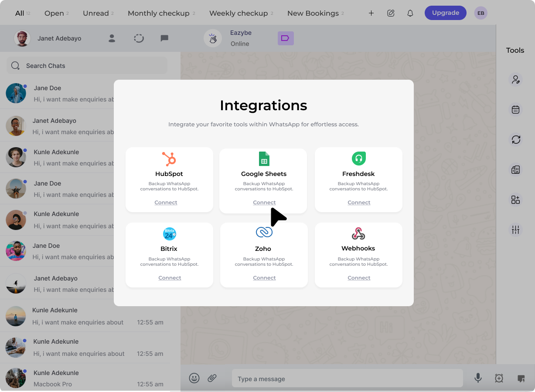Screen dimensions: 535x392
Task: Open the notifications bell in the top bar
Action: pos(410,13)
